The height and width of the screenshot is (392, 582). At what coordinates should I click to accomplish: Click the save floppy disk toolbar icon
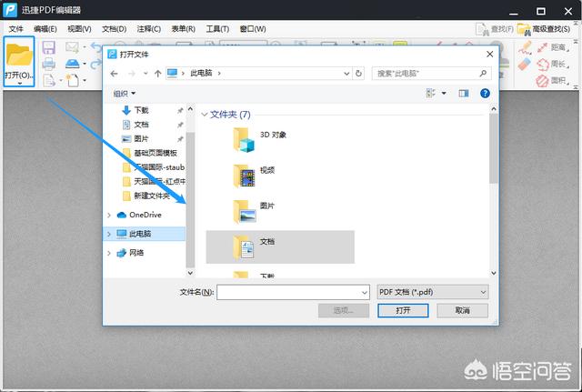(x=48, y=47)
